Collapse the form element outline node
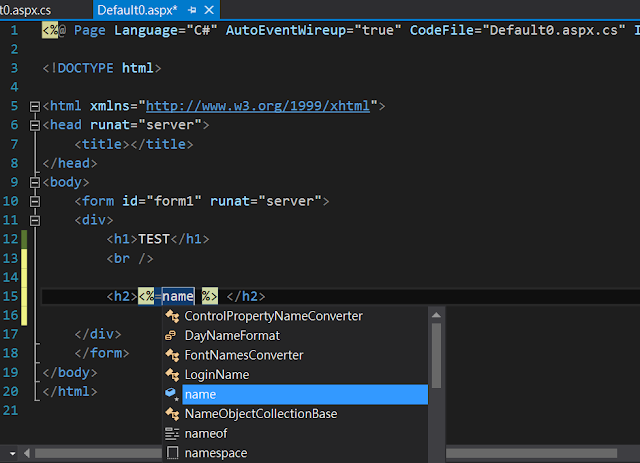 [35, 201]
